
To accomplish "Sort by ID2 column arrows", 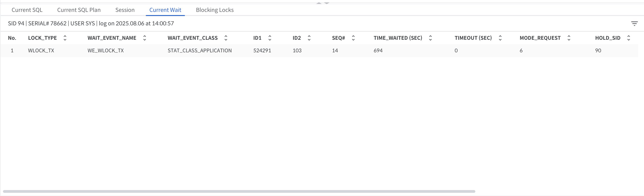I will 309,38.
